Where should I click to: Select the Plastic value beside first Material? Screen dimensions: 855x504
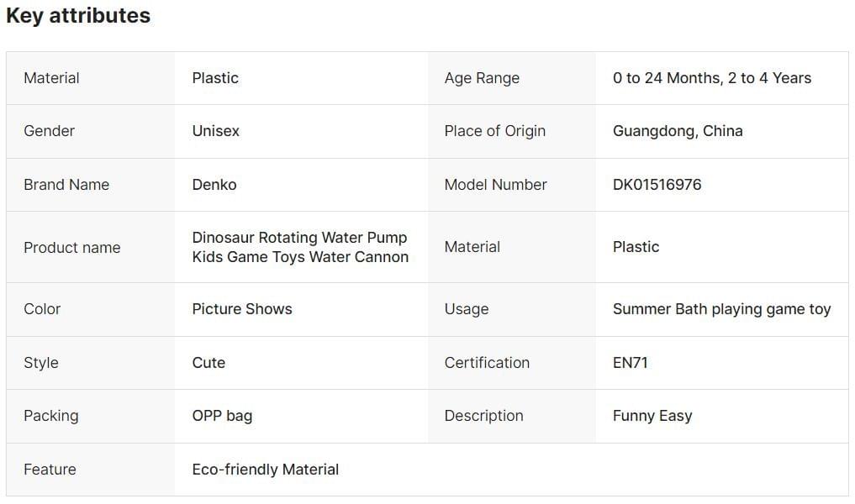[x=215, y=78]
